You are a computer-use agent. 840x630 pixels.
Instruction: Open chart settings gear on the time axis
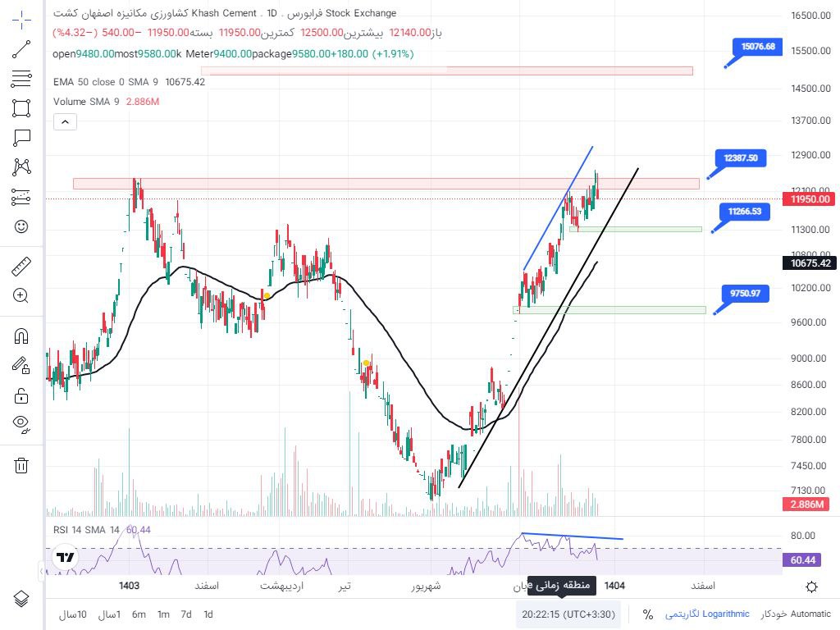pyautogui.click(x=811, y=587)
